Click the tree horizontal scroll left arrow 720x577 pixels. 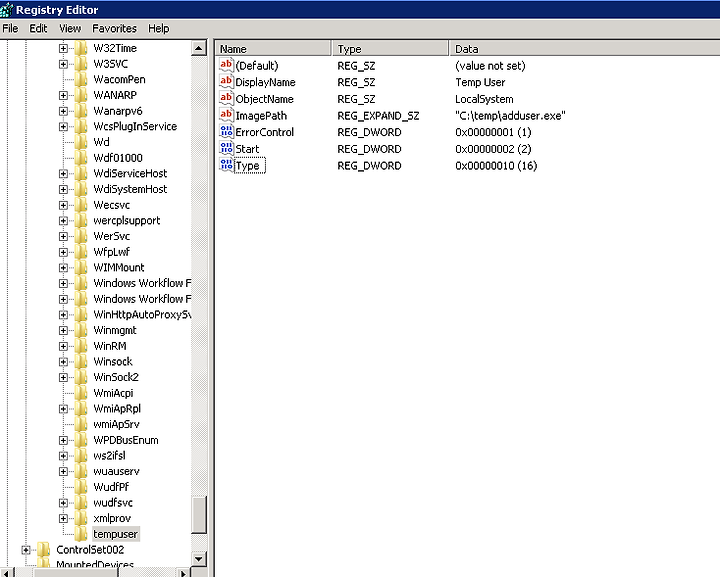7,572
